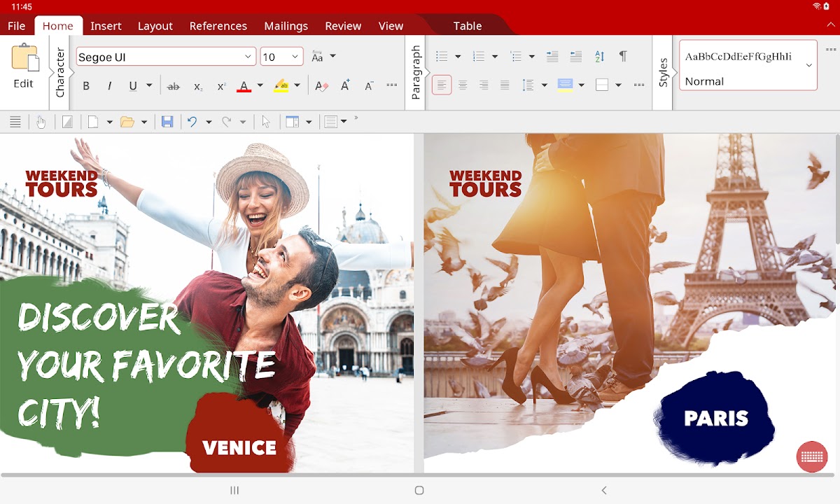This screenshot has height=504, width=840.
Task: Click the Paste clipboard icon
Action: (x=24, y=57)
